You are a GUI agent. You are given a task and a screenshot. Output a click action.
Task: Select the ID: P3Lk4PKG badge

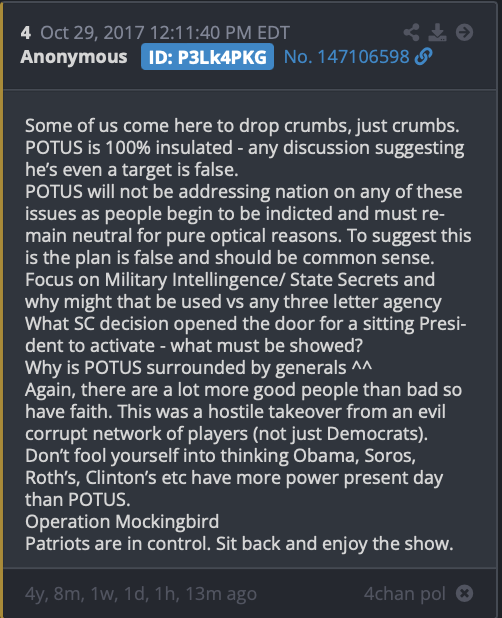[x=207, y=57]
